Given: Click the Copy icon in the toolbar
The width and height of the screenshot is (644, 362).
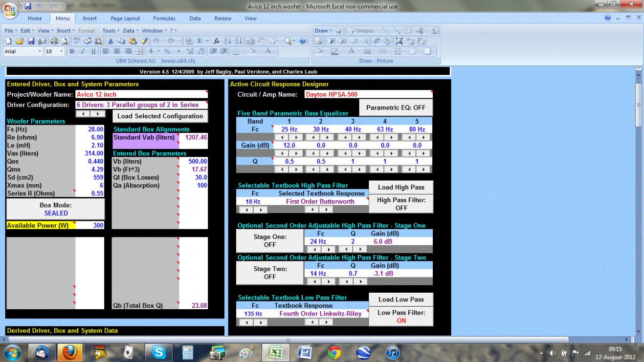Looking at the screenshot, I should (x=122, y=41).
